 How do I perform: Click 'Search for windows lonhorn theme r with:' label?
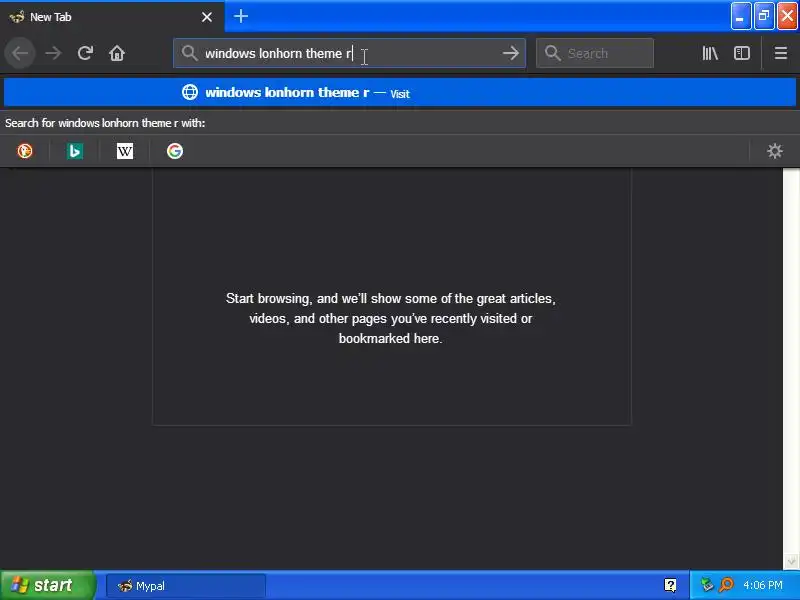pos(105,123)
